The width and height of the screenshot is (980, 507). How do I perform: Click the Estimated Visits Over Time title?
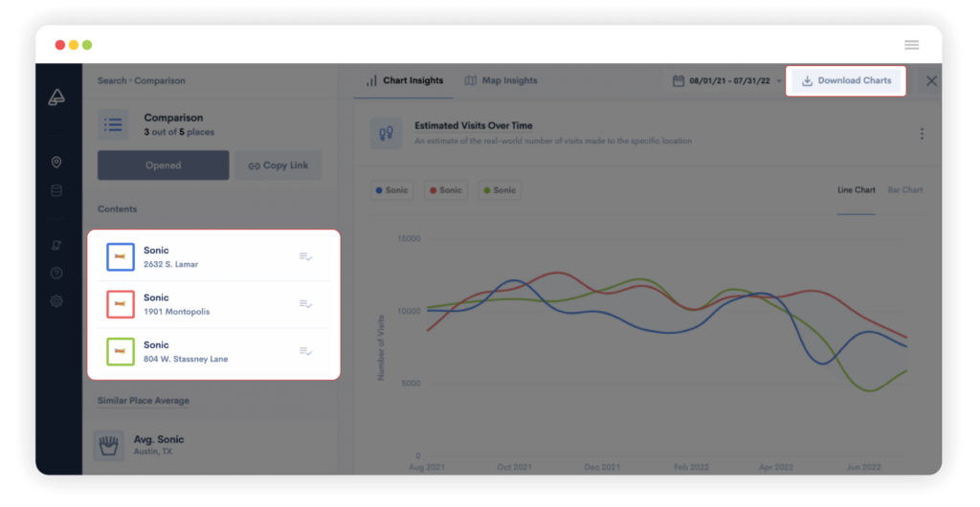point(473,125)
